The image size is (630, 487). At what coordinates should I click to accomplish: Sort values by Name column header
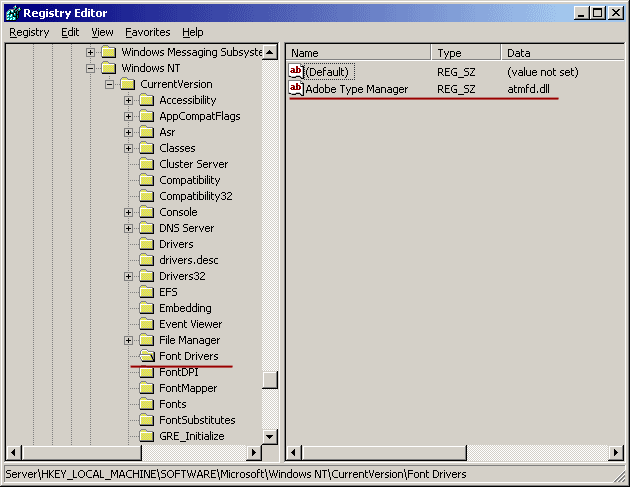(x=359, y=53)
